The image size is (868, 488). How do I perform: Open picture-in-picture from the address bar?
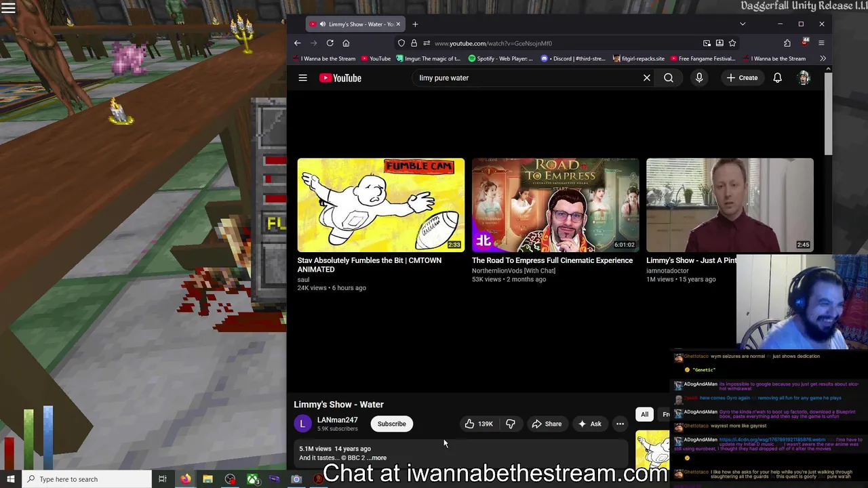(707, 43)
